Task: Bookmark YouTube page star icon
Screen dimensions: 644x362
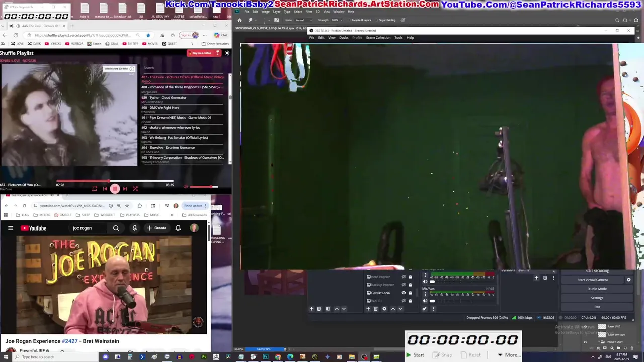Action: [x=127, y=206]
